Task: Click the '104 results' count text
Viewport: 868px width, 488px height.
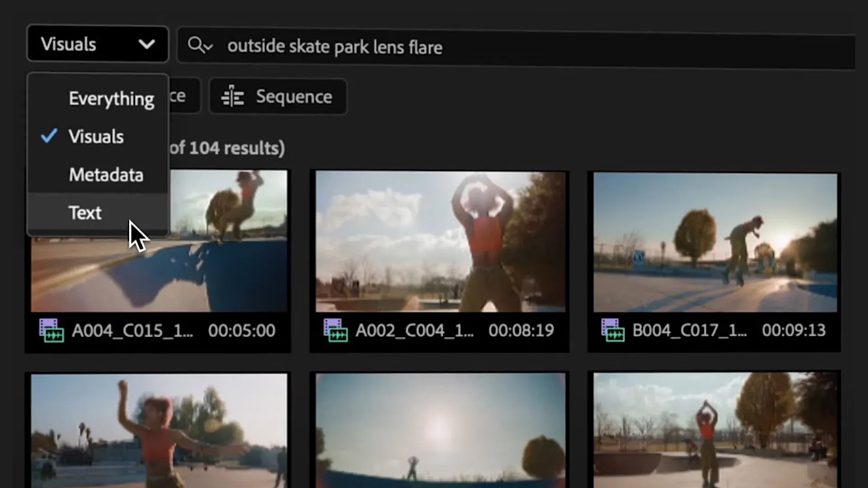Action: tap(235, 148)
